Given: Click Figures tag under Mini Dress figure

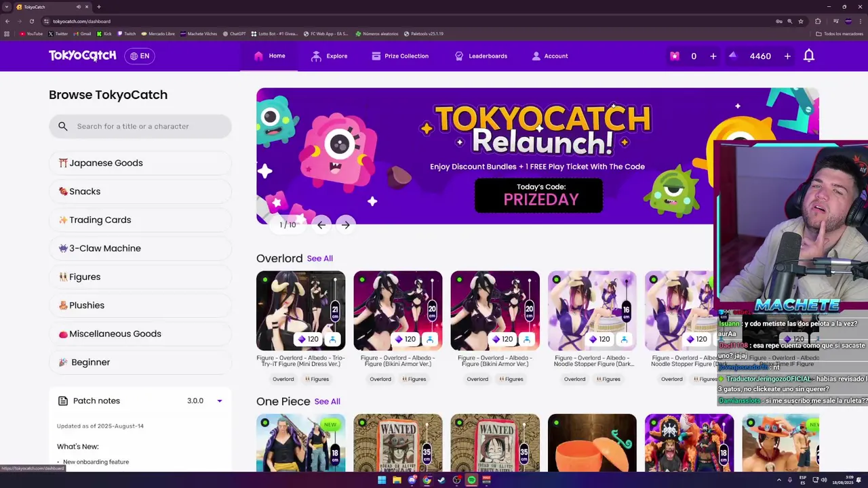Looking at the screenshot, I should coord(317,379).
